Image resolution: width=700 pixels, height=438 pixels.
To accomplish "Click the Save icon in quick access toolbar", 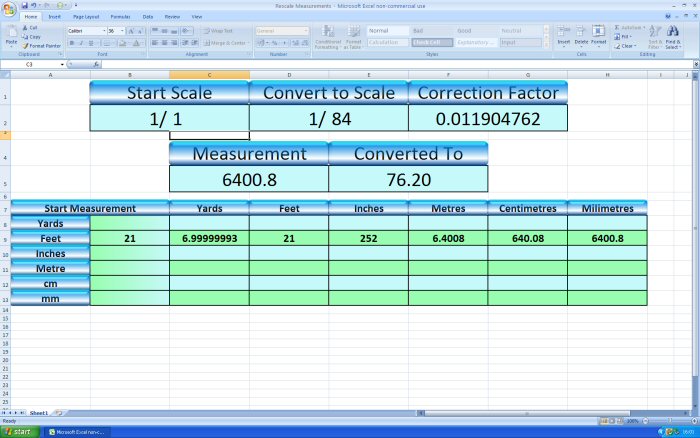I will pyautogui.click(x=24, y=5).
